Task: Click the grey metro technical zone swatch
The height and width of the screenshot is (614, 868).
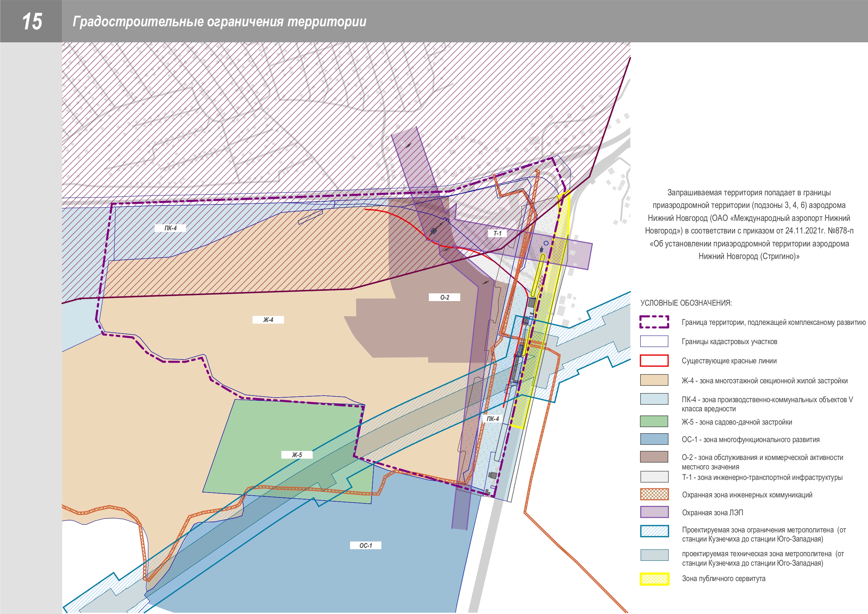Action: click(654, 555)
